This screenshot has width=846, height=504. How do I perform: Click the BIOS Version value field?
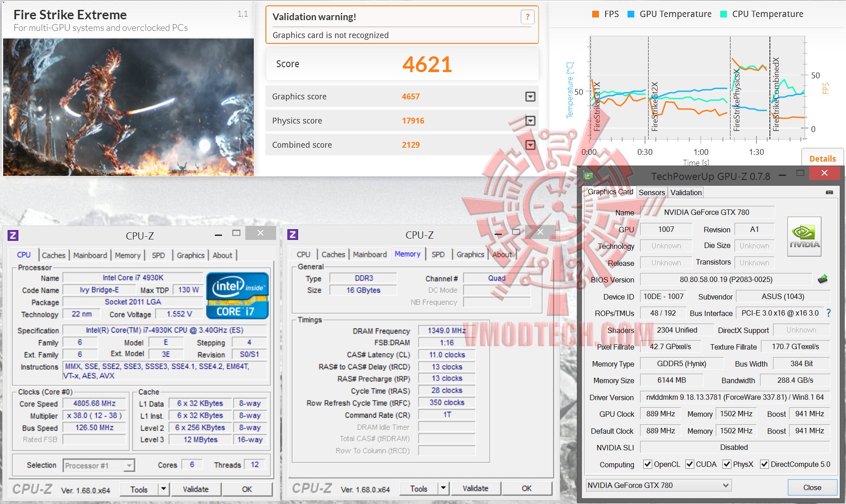click(726, 279)
